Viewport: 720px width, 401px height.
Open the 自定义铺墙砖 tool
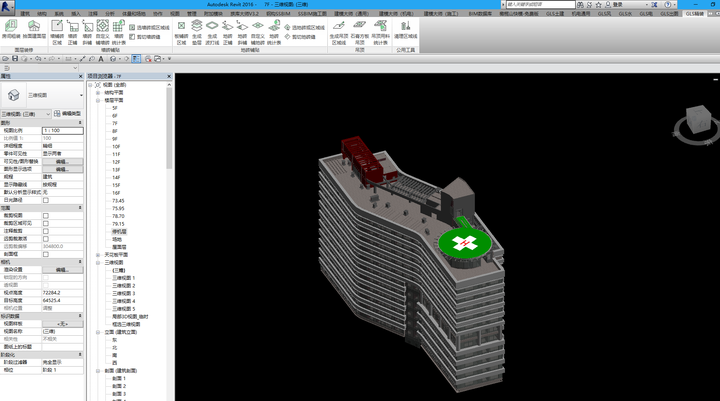click(103, 32)
